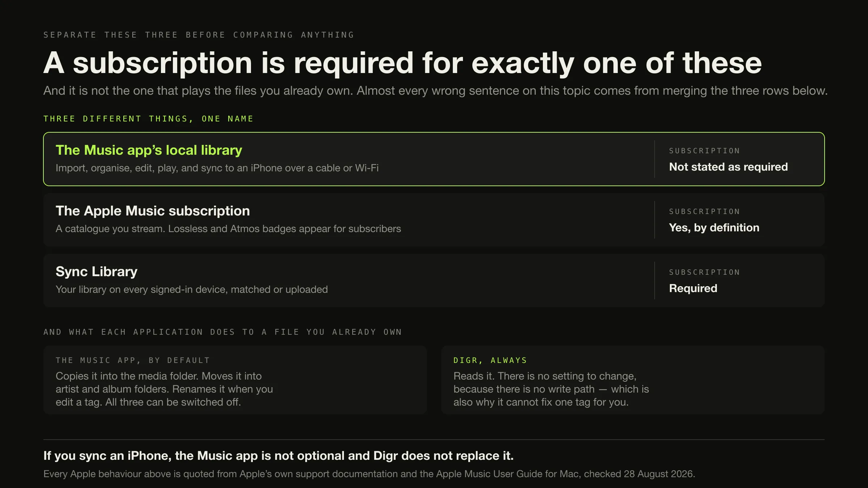Click 'Your library on every signed-in device' text
The width and height of the screenshot is (868, 488).
pyautogui.click(x=192, y=290)
